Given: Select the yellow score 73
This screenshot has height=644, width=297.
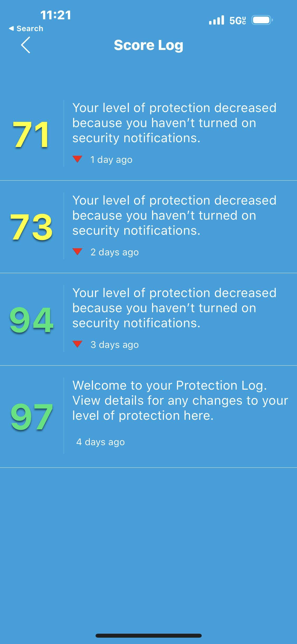Looking at the screenshot, I should [31, 227].
